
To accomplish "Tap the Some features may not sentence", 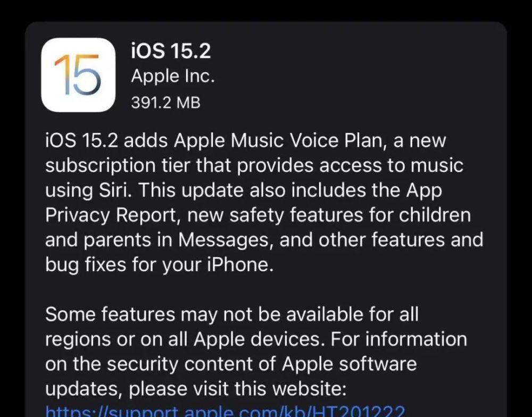I will [x=232, y=314].
